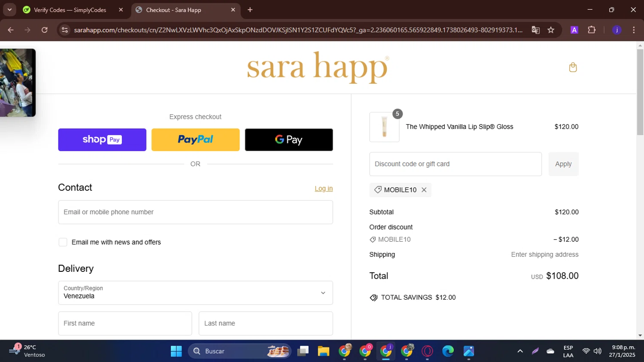The image size is (644, 362).
Task: Enable Email me with news and offers
Action: coord(63,242)
